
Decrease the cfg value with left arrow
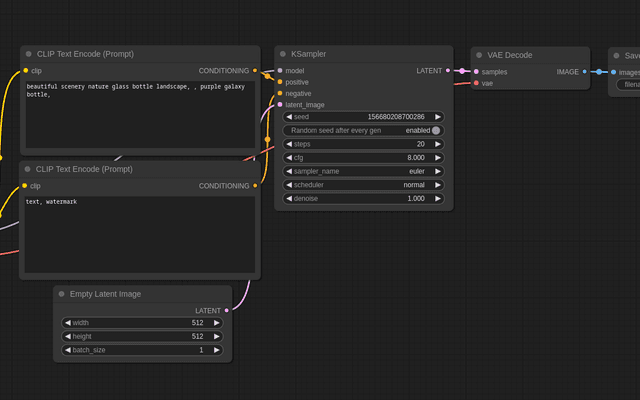[x=289, y=158]
